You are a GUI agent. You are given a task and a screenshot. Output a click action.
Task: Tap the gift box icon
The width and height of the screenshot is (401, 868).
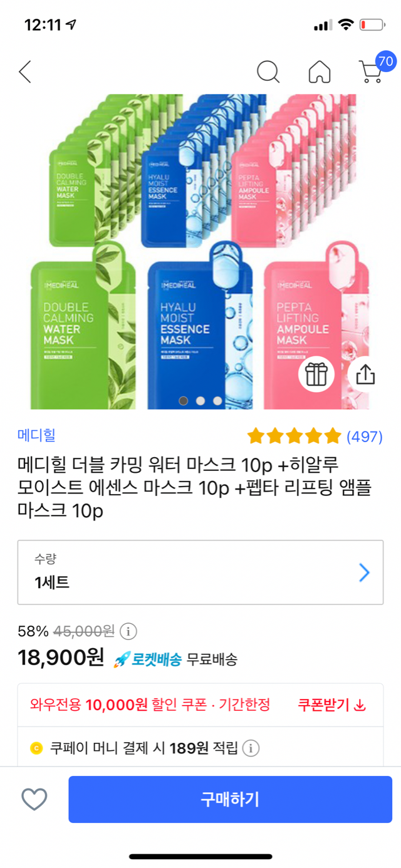(x=316, y=374)
